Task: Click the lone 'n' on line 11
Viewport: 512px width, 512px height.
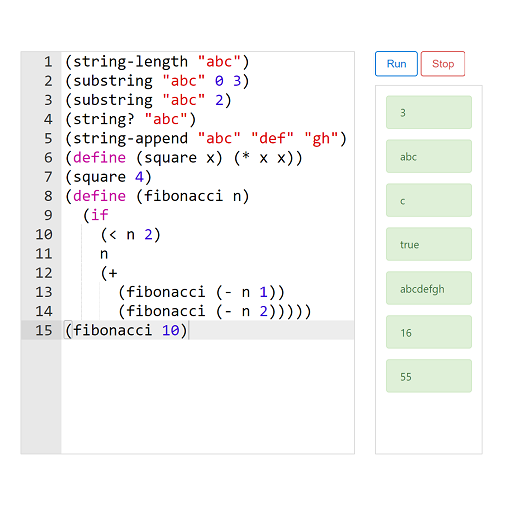Action: (x=104, y=254)
